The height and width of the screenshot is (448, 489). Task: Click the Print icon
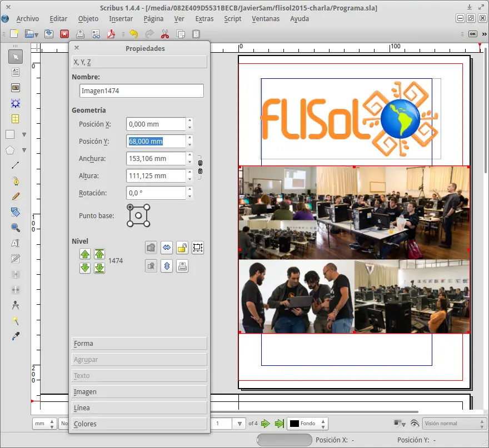(x=80, y=34)
